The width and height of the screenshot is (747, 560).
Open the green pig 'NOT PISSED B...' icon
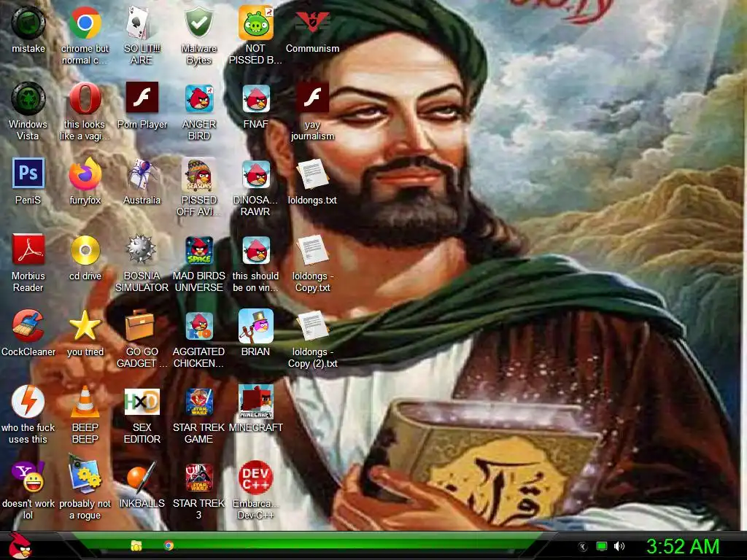(x=255, y=23)
